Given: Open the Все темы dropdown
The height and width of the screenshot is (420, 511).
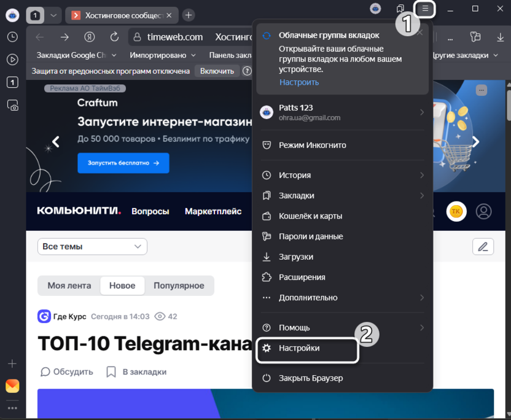Looking at the screenshot, I should (92, 247).
